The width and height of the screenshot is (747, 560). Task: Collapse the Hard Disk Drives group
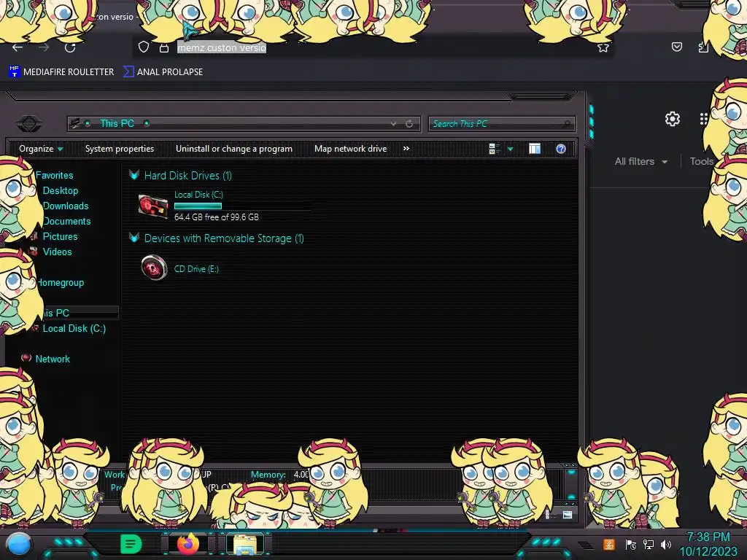pyautogui.click(x=134, y=175)
